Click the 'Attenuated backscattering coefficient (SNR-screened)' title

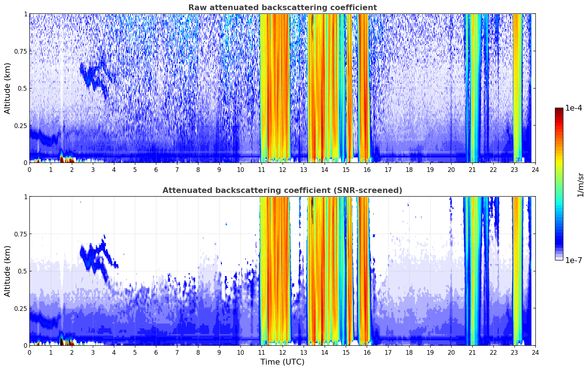pyautogui.click(x=282, y=190)
